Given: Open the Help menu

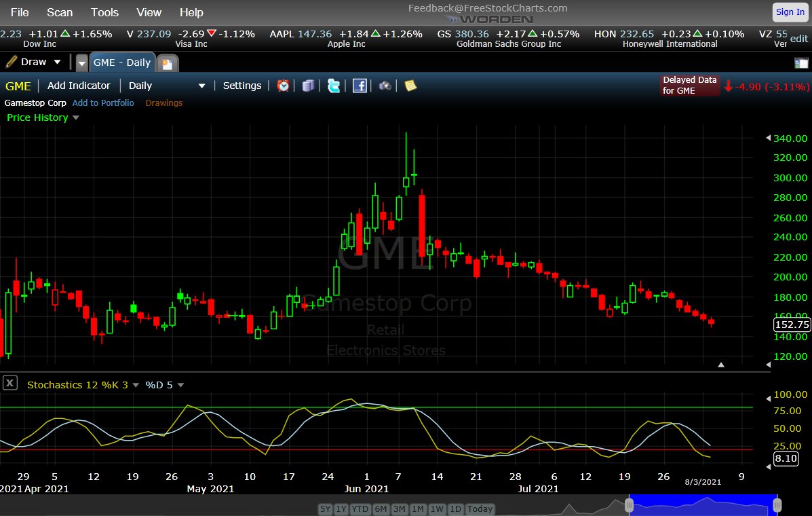Looking at the screenshot, I should point(191,12).
